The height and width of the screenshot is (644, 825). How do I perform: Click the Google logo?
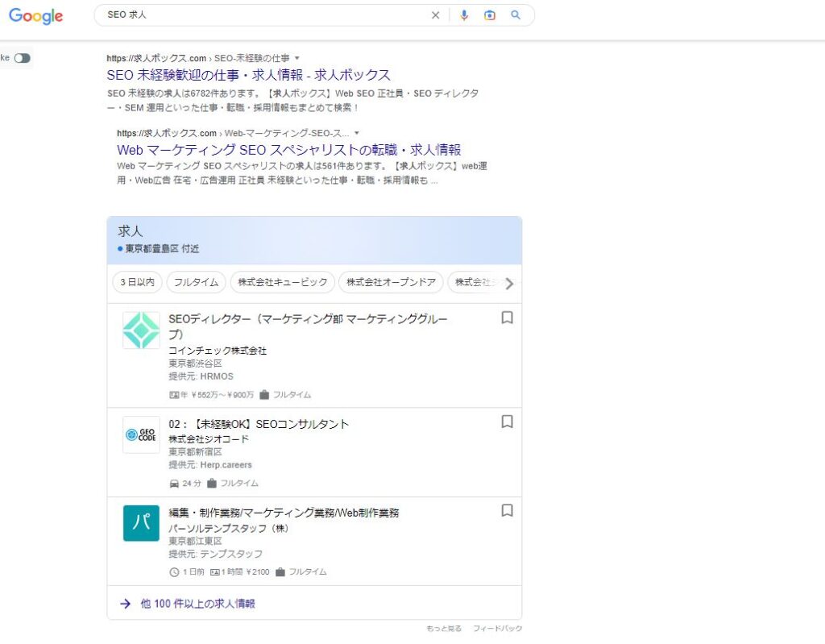coord(35,16)
